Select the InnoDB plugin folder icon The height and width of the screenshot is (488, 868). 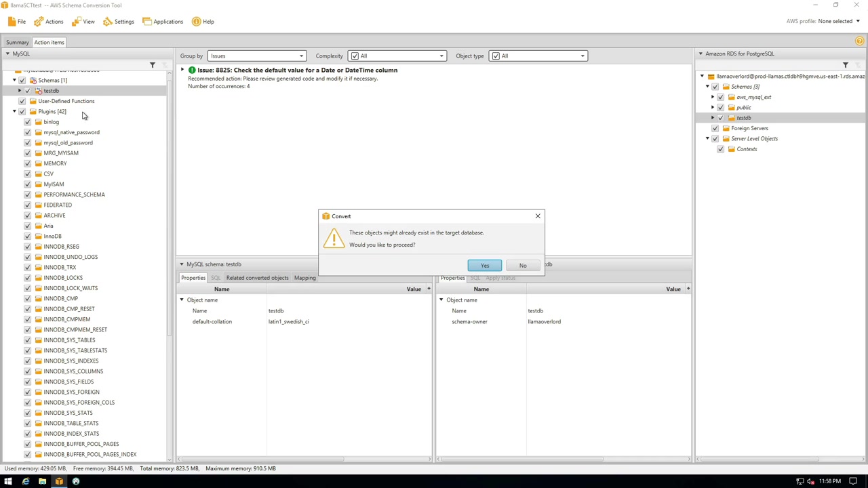point(38,236)
